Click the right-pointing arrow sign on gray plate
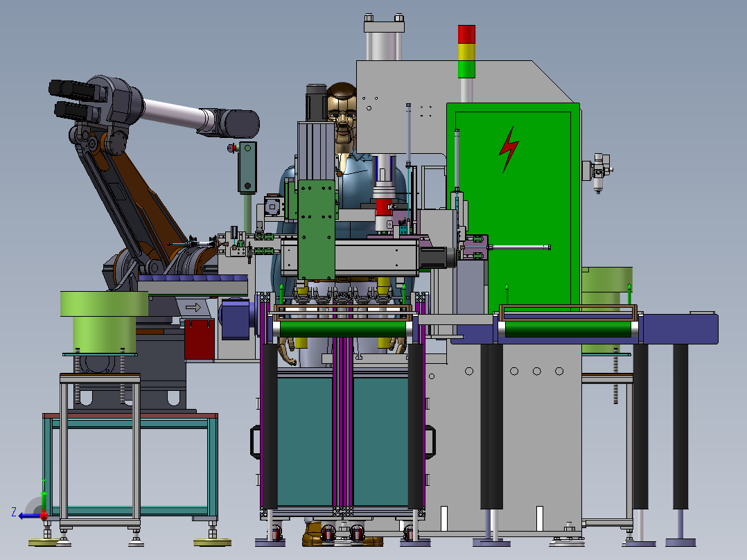Screen dimensions: 747x560 point(193,308)
